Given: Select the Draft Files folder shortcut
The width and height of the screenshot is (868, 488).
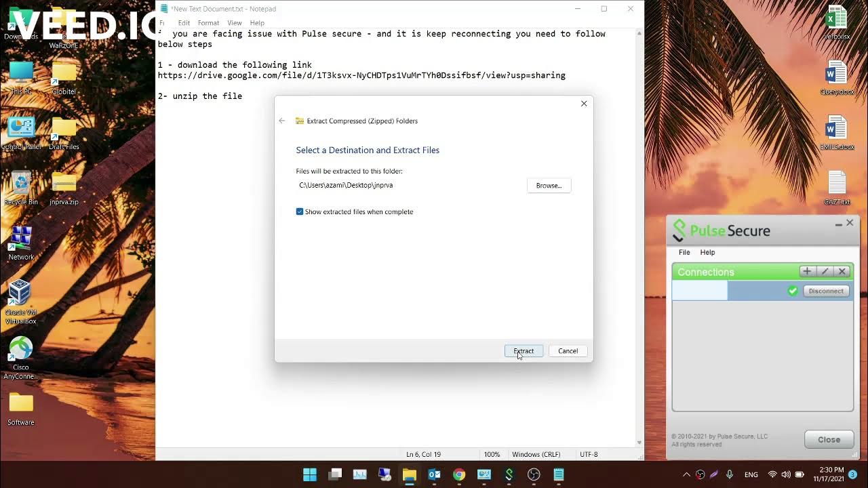Looking at the screenshot, I should coord(64,133).
